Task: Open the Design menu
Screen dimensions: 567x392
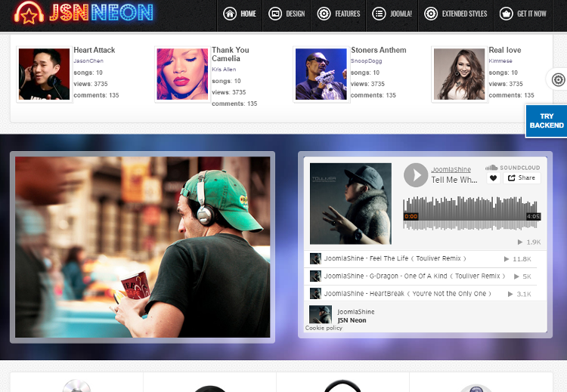Action: [287, 14]
